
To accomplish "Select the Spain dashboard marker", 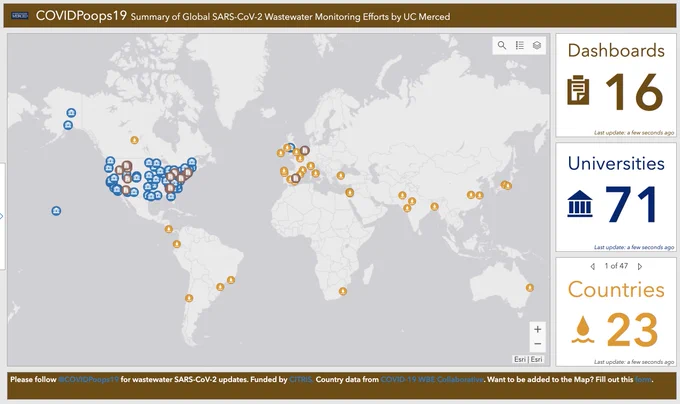I will [296, 178].
